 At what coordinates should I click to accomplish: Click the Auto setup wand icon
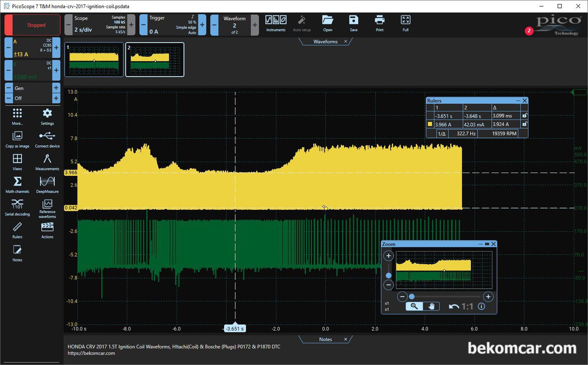point(302,24)
